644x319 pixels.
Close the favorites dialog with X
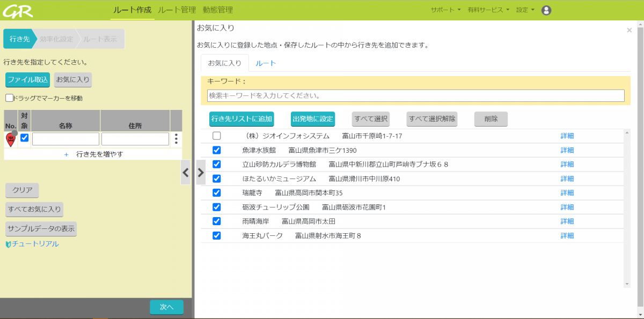click(x=629, y=31)
